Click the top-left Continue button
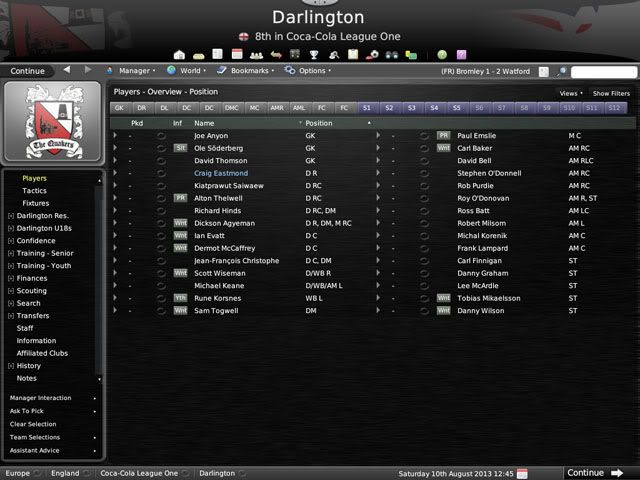Image resolution: width=640 pixels, height=480 pixels. coord(27,71)
